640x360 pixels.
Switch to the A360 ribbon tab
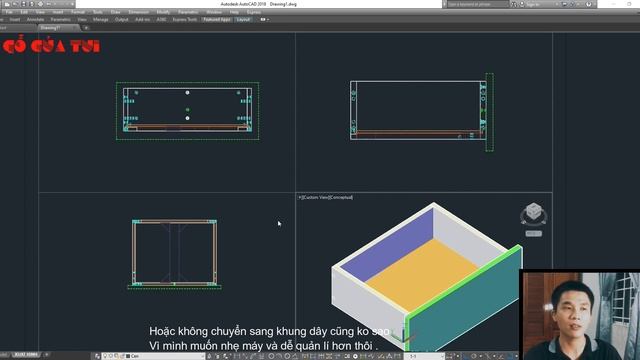point(161,20)
